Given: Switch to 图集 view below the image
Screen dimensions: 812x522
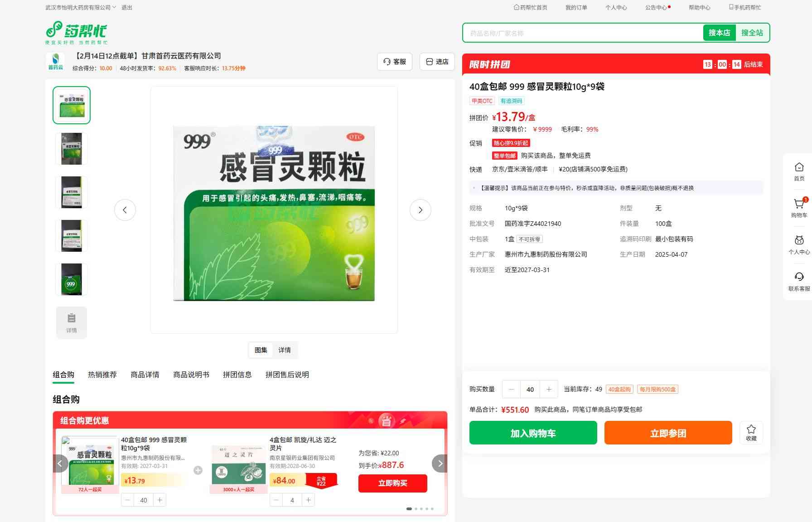Looking at the screenshot, I should pos(261,350).
